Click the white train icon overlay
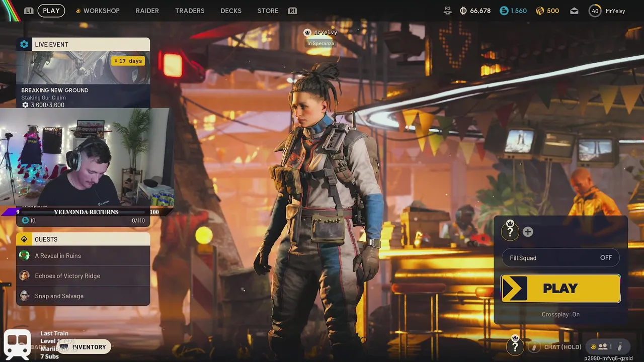Viewport: 644px width, 362px height. coord(17,344)
